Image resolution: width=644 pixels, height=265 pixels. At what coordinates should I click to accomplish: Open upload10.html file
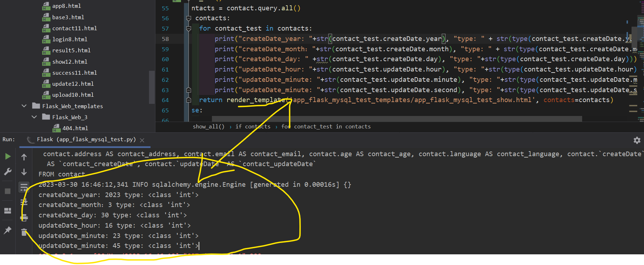pyautogui.click(x=73, y=95)
